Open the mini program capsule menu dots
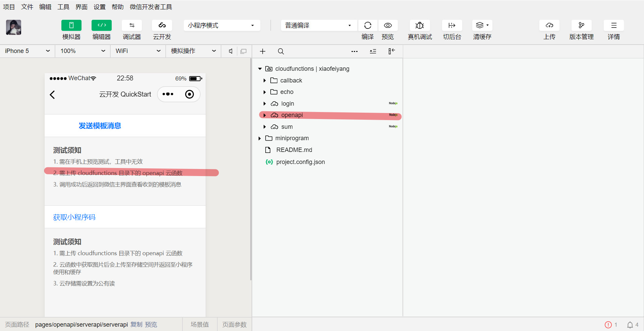The height and width of the screenshot is (331, 644). tap(168, 94)
